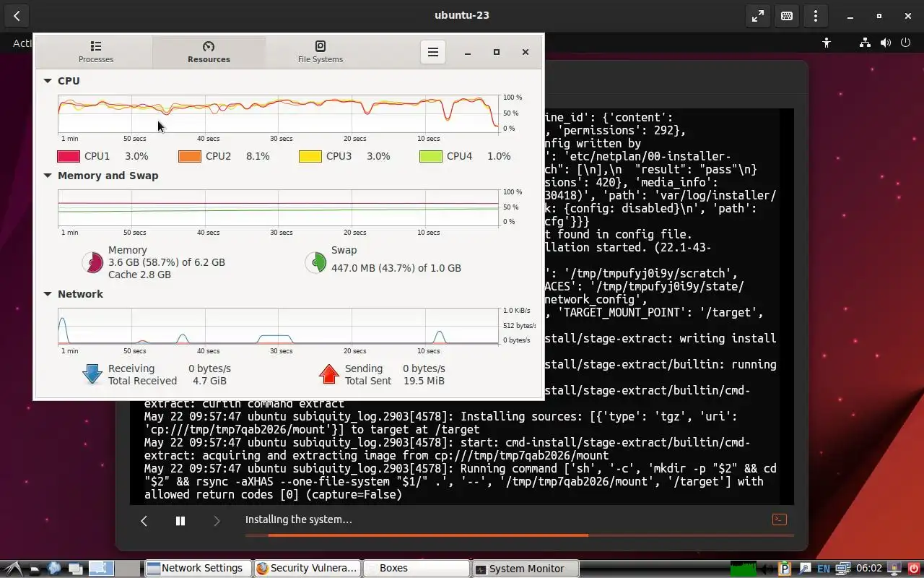Select the Resources tab
This screenshot has width=924, height=578.
[x=209, y=52]
